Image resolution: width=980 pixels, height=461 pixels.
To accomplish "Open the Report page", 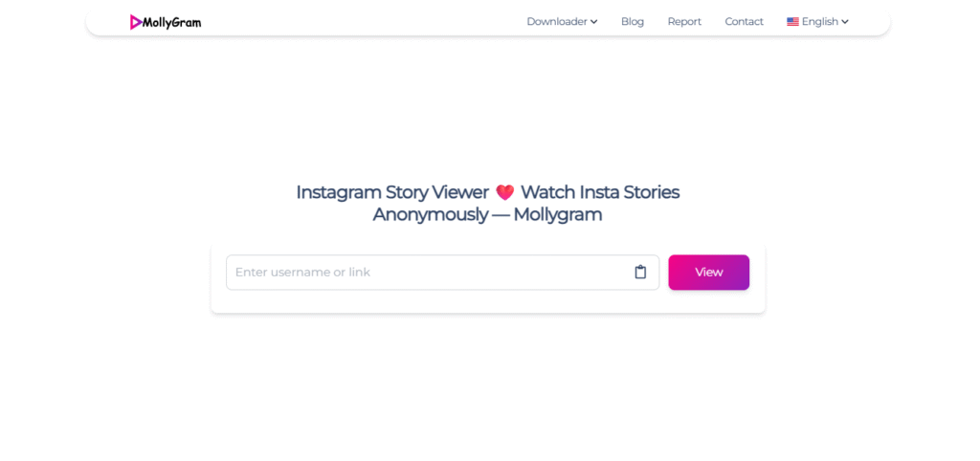I will click(x=684, y=22).
